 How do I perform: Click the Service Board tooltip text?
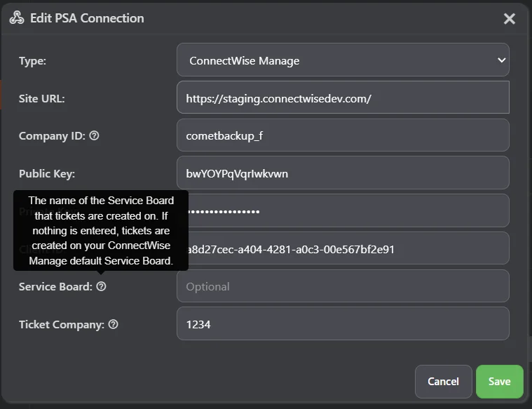click(x=101, y=230)
